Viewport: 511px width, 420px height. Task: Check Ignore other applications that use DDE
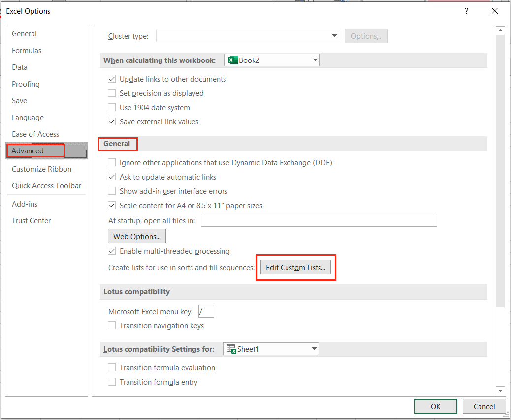[112, 163]
